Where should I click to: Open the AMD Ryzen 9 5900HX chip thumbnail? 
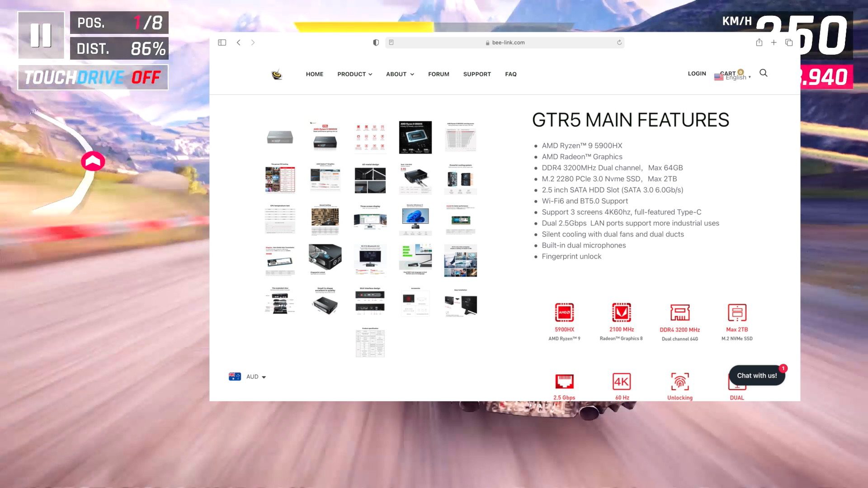click(x=415, y=137)
